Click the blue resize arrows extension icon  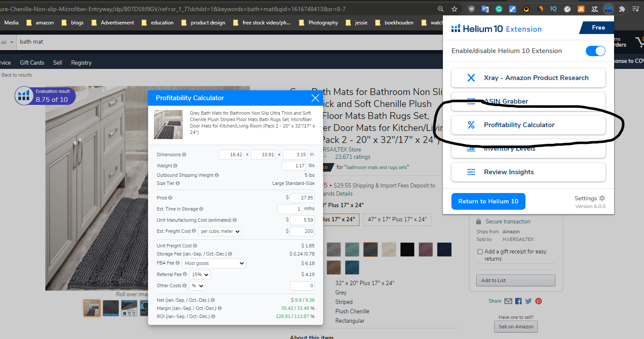tap(513, 9)
